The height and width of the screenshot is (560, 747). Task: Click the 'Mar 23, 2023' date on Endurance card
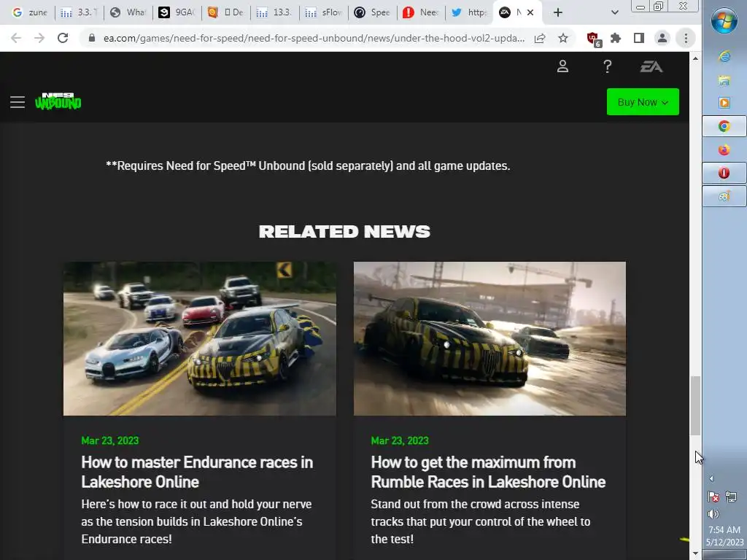click(x=110, y=440)
